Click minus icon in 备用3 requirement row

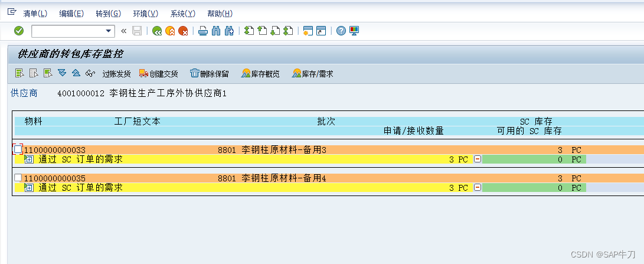478,159
